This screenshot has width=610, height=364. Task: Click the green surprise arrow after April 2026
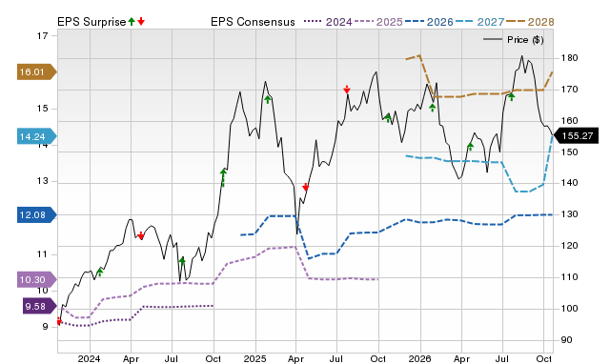tap(470, 147)
